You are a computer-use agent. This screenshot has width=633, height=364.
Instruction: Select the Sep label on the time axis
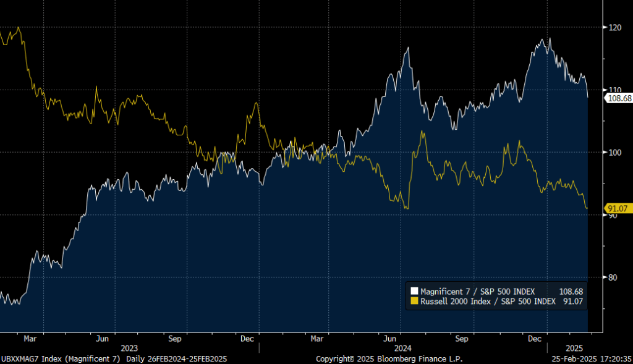(174, 339)
